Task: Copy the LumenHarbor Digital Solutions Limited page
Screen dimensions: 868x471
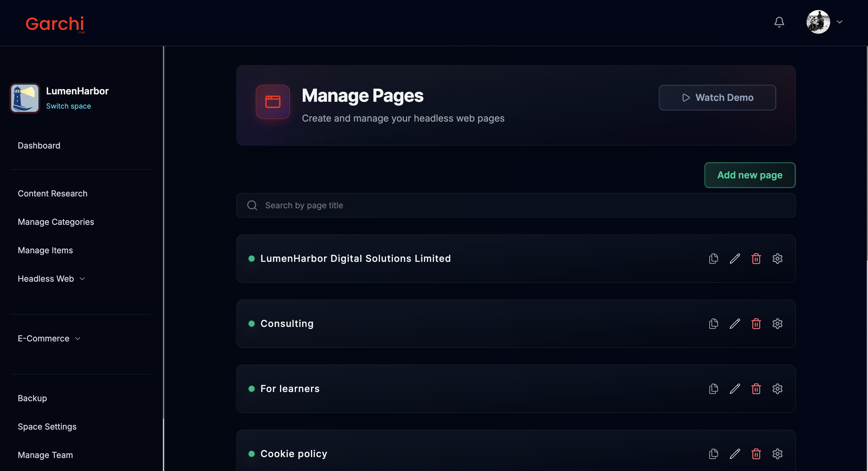Action: point(713,259)
